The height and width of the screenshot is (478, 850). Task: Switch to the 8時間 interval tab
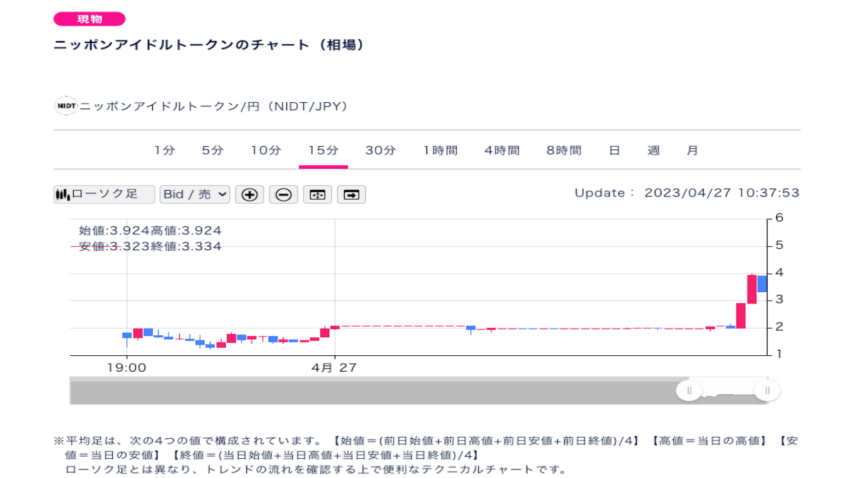[x=564, y=151]
